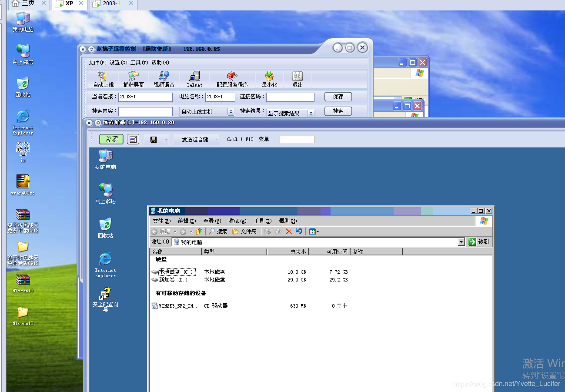Screen dimensions: 565x392
Task: Click 回收站 icon on remote desktop
Action: point(105,228)
